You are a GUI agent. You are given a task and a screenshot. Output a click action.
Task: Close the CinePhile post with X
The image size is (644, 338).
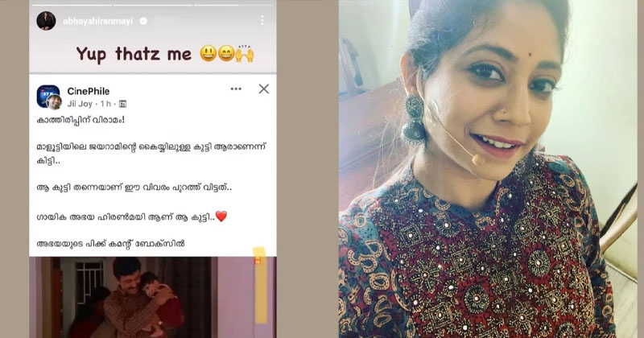(264, 89)
